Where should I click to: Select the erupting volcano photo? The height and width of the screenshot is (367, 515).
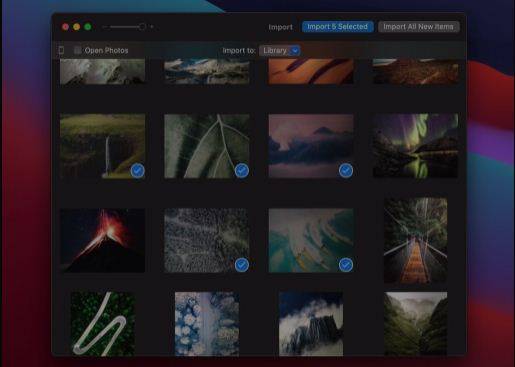click(x=102, y=240)
